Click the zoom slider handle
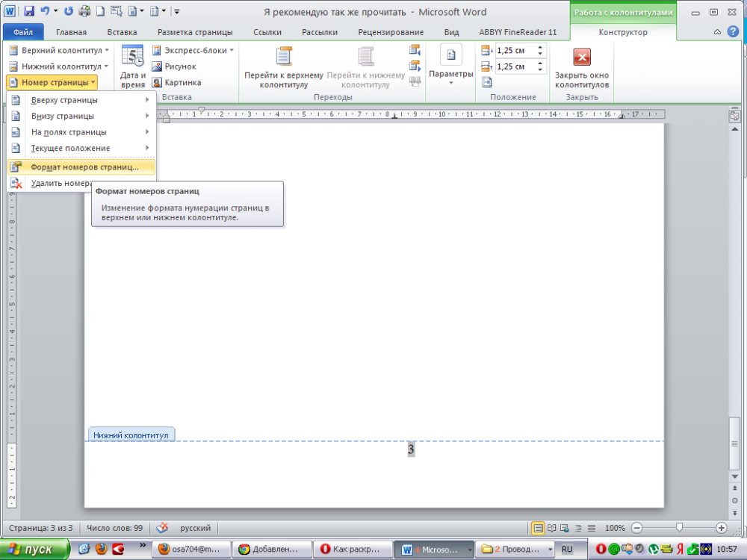Viewport: 747px width, 560px height. coord(679,527)
